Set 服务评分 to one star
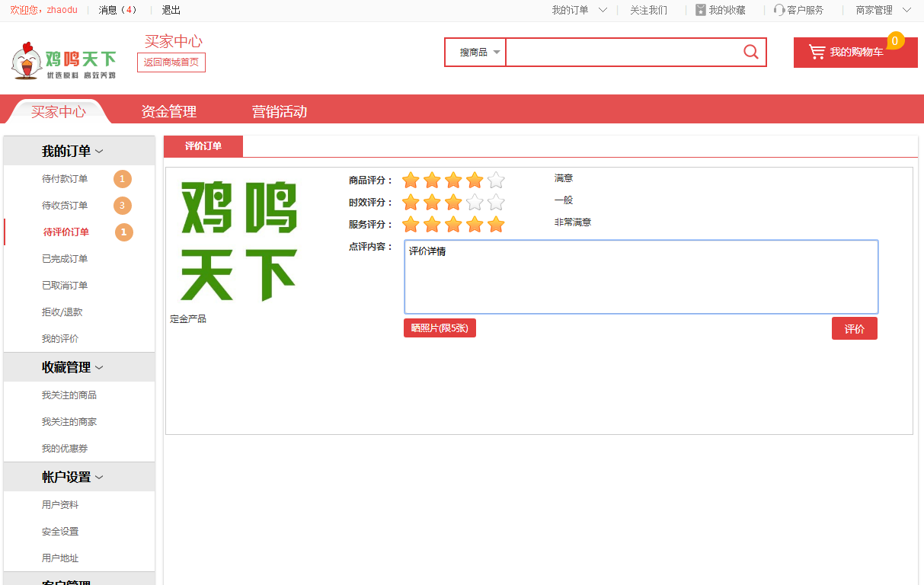This screenshot has height=585, width=924. pos(411,225)
